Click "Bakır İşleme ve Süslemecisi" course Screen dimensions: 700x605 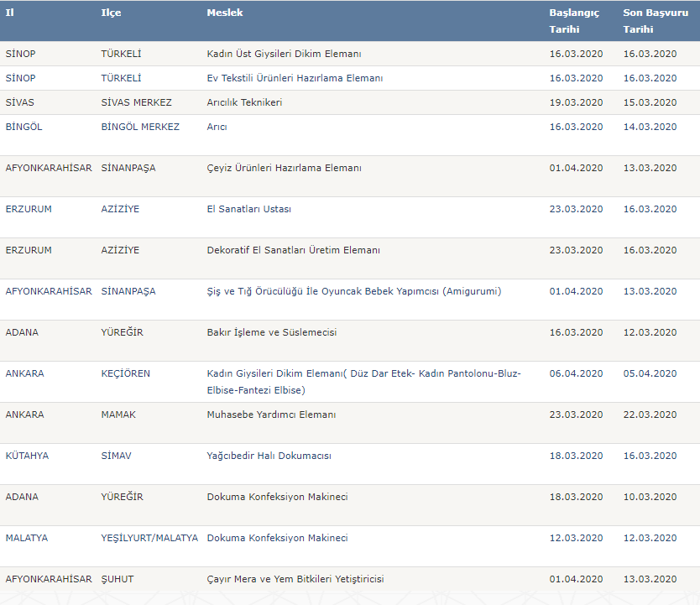click(271, 332)
